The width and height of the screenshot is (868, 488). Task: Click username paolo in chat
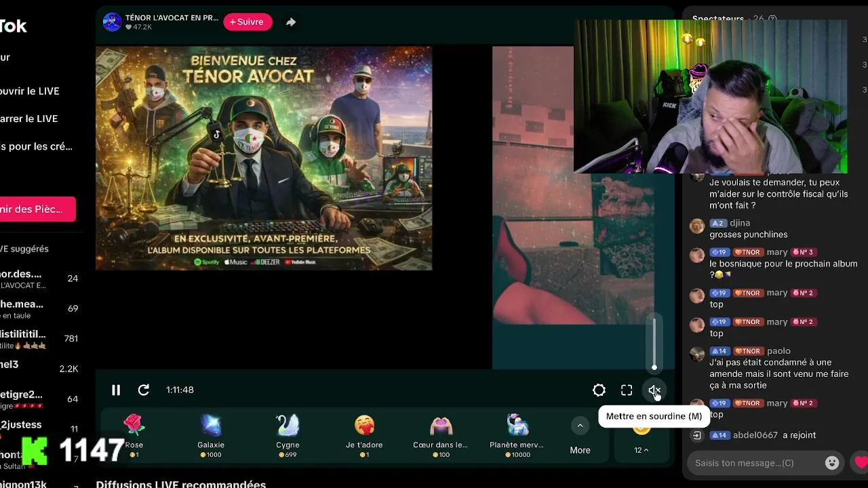778,351
